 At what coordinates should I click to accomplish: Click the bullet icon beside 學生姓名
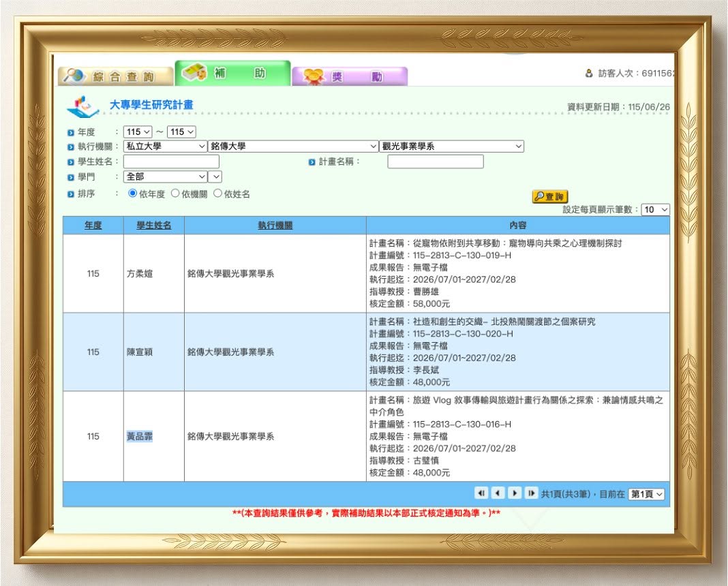coord(71,162)
